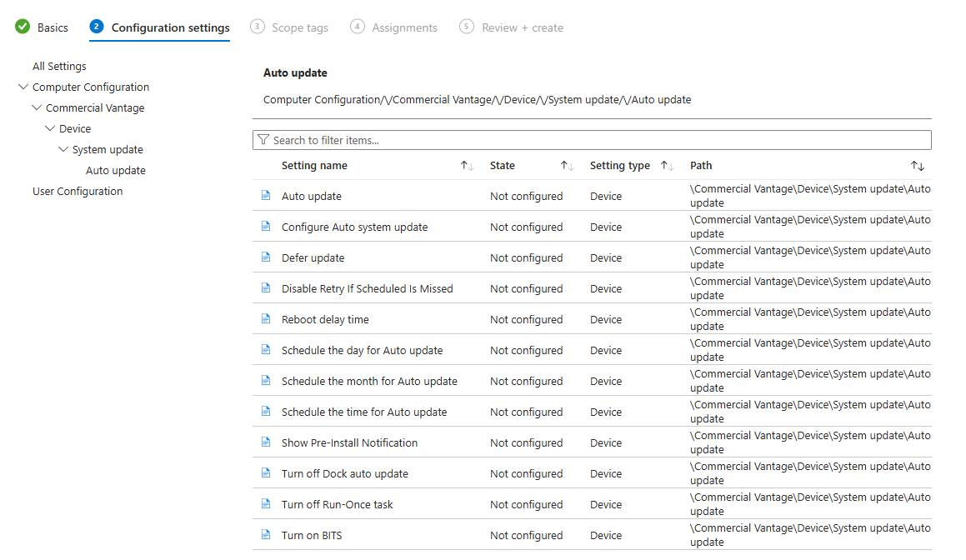
Task: Click the step 5 circle icon for Review + create
Action: [467, 27]
